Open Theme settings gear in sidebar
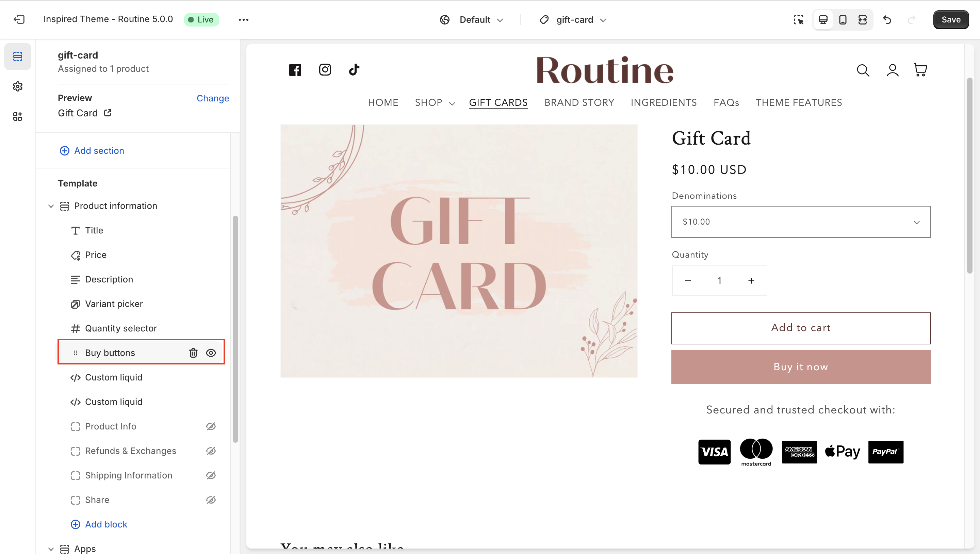 [17, 86]
